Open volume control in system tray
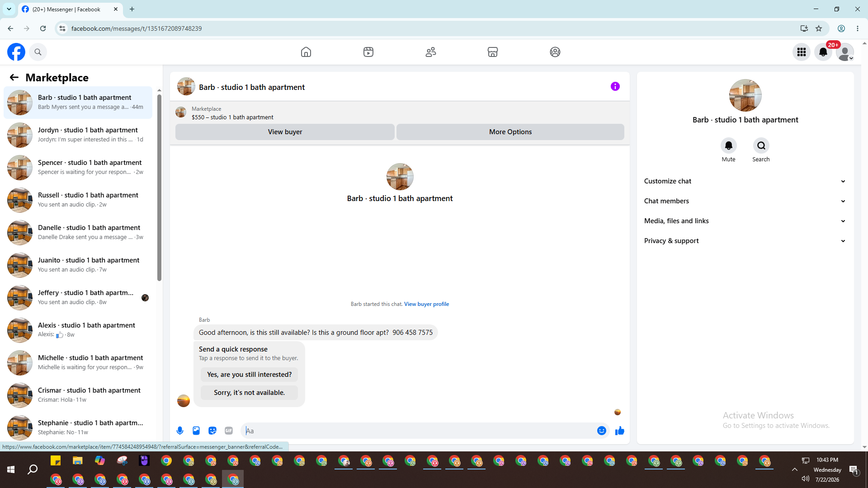Screen dimensions: 868x488 click(x=806, y=479)
